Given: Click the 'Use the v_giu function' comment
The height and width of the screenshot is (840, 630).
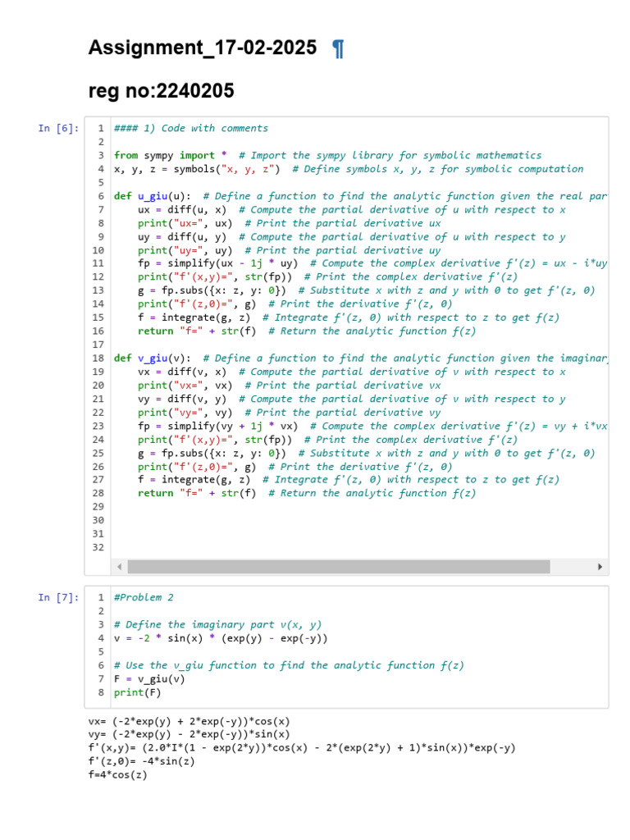Looking at the screenshot, I should (x=289, y=665).
